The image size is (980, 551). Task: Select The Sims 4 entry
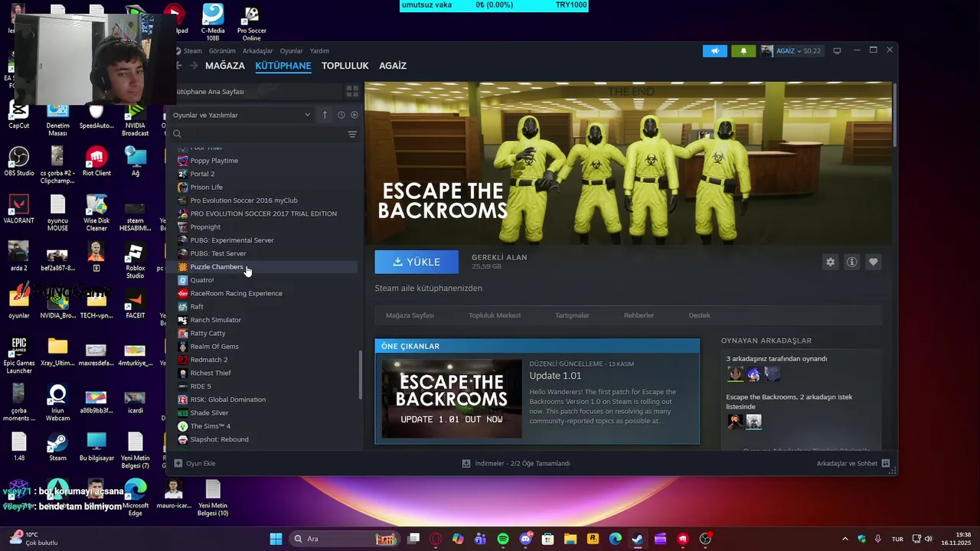210,426
